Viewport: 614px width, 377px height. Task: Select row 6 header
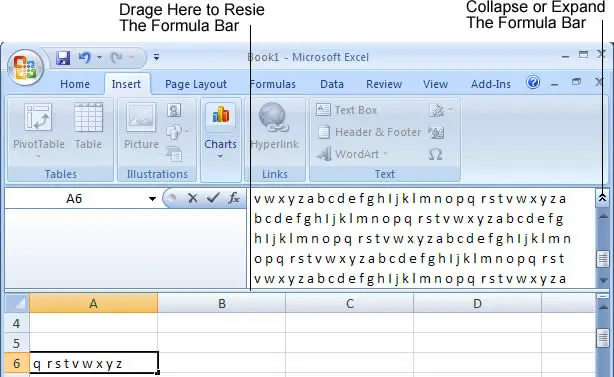17,363
